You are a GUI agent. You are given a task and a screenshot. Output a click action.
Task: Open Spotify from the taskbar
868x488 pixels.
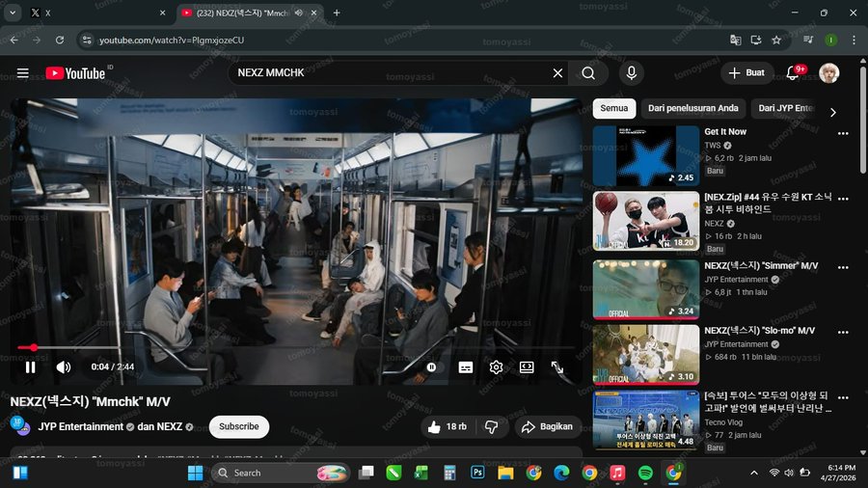[x=645, y=474]
